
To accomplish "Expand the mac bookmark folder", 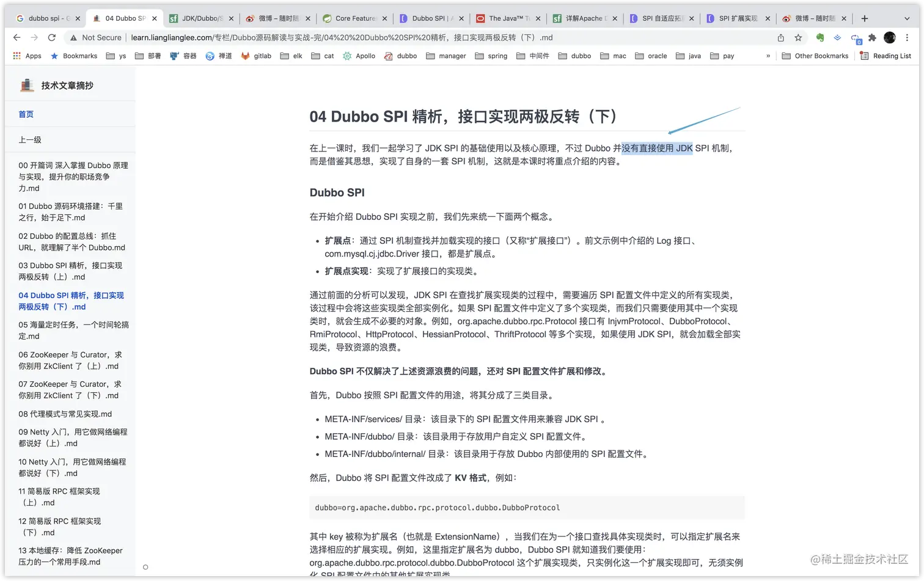I will [613, 56].
